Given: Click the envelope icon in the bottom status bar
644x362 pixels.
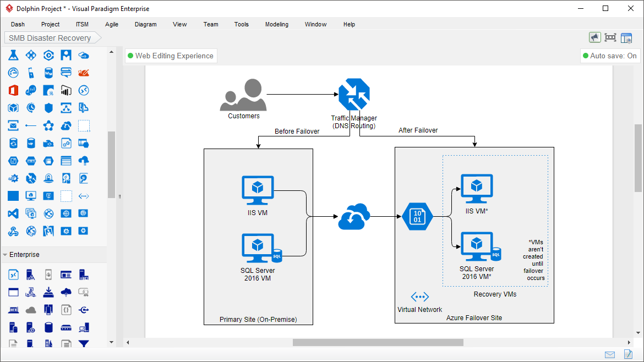Looking at the screenshot, I should tap(610, 355).
